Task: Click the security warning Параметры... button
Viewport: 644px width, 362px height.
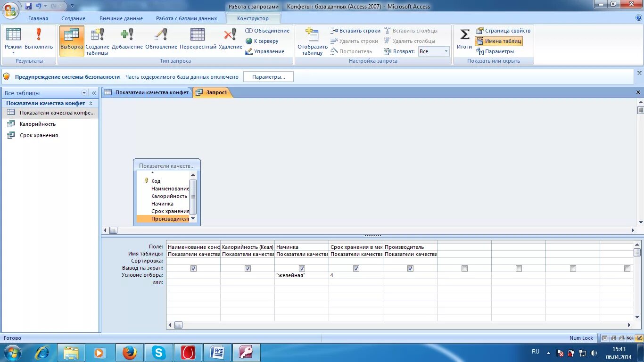Action: point(268,77)
